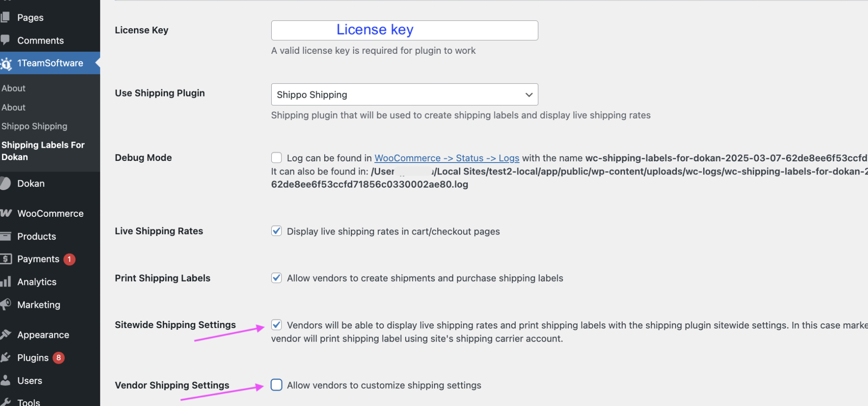868x406 pixels.
Task: Click the Debug Mode setting label
Action: pos(143,157)
